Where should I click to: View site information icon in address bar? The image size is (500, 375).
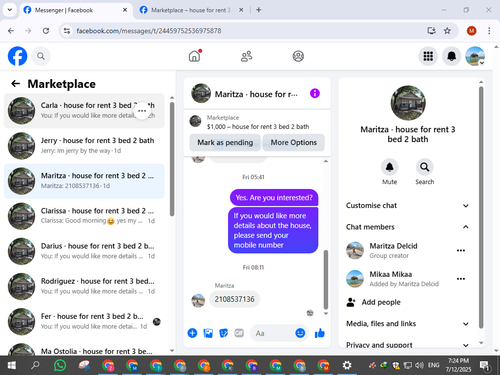click(x=67, y=31)
